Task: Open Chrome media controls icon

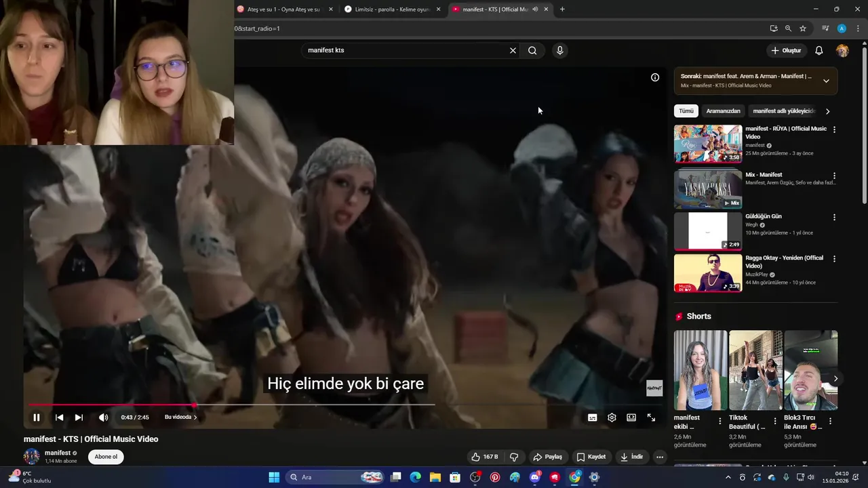Action: (x=825, y=28)
